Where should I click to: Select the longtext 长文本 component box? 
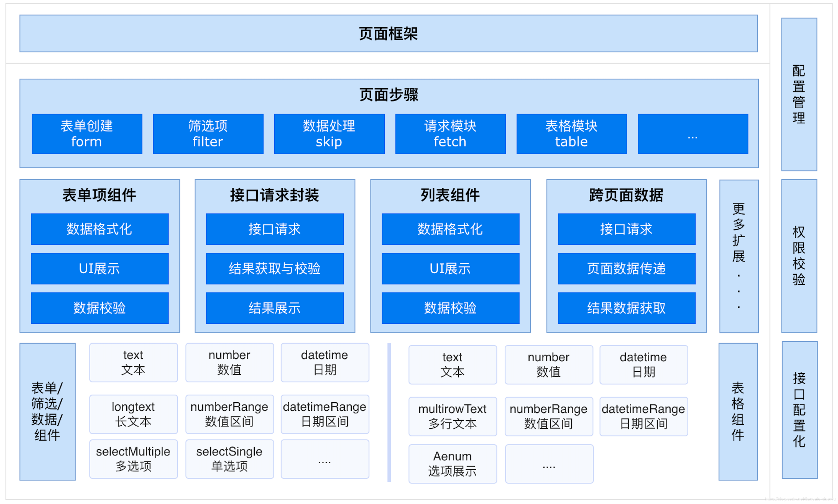tap(133, 414)
